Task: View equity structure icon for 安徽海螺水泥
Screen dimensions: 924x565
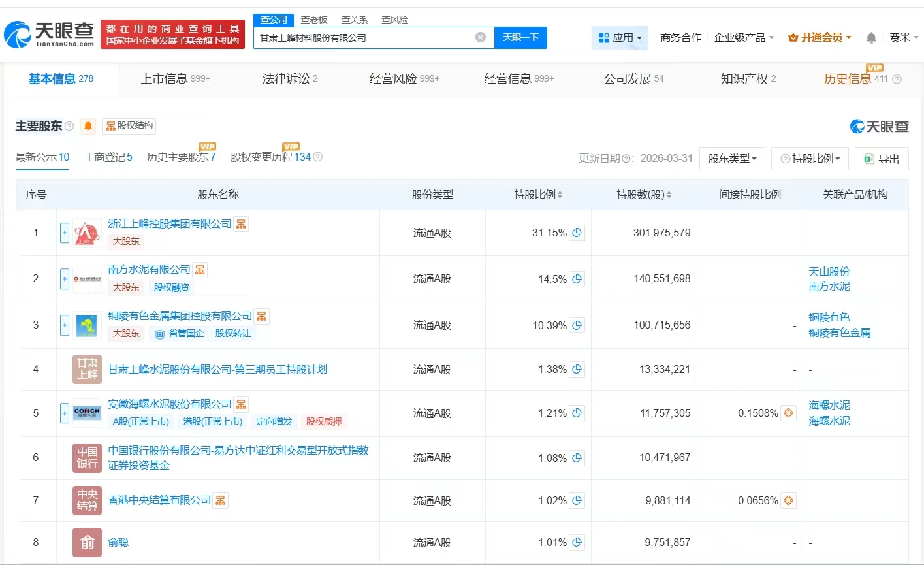Action: click(241, 404)
